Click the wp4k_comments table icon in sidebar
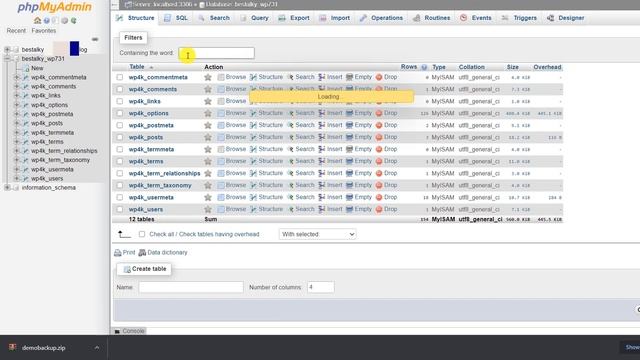640x360 pixels. click(25, 87)
